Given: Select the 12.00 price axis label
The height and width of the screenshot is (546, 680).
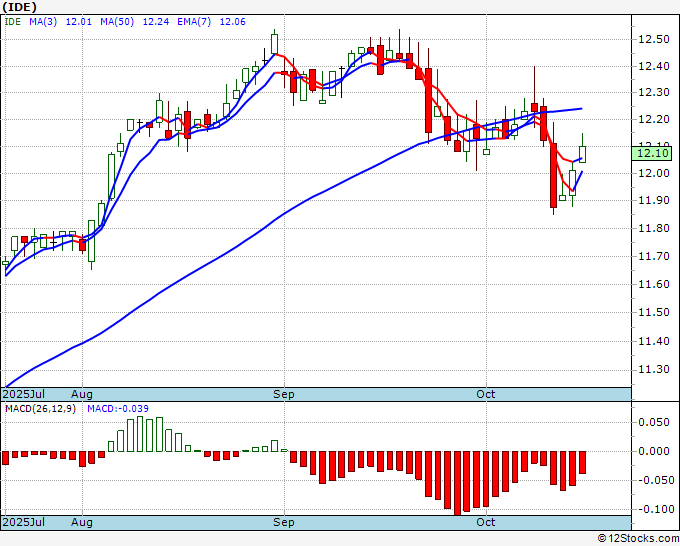Looking at the screenshot, I should tap(654, 173).
